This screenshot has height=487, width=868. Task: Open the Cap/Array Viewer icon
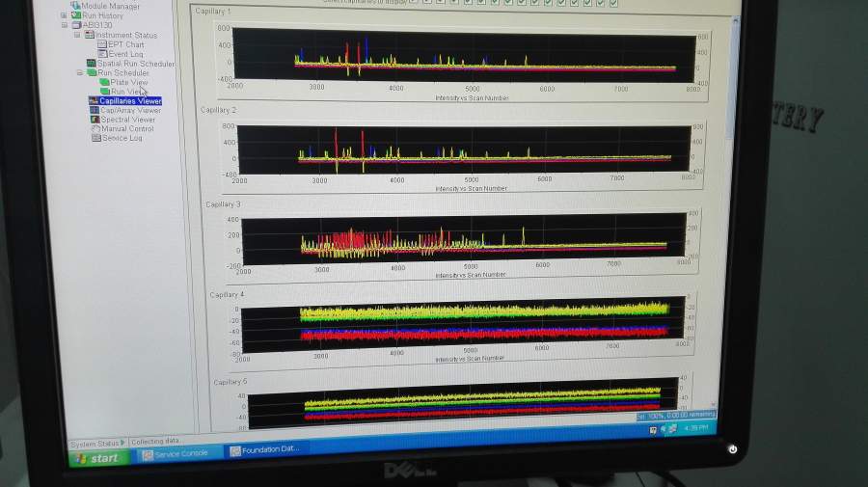coord(95,110)
